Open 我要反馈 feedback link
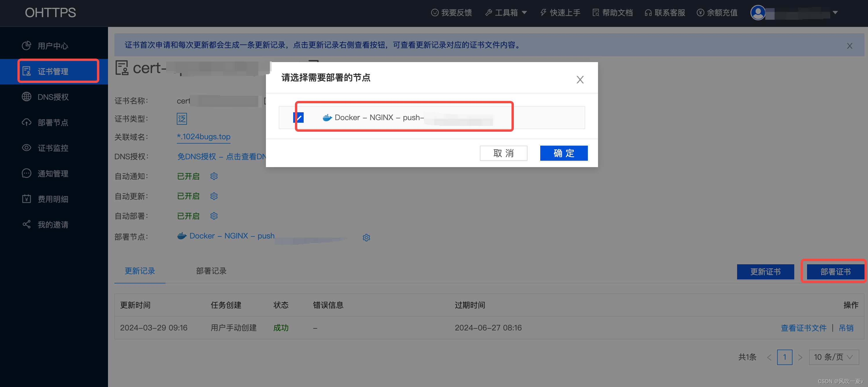The height and width of the screenshot is (387, 868). point(451,13)
